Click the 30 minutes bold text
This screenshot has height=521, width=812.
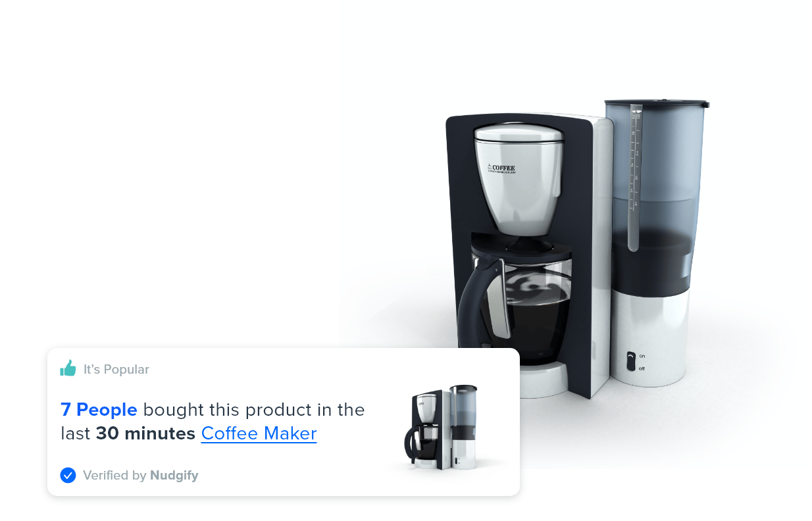pos(145,434)
